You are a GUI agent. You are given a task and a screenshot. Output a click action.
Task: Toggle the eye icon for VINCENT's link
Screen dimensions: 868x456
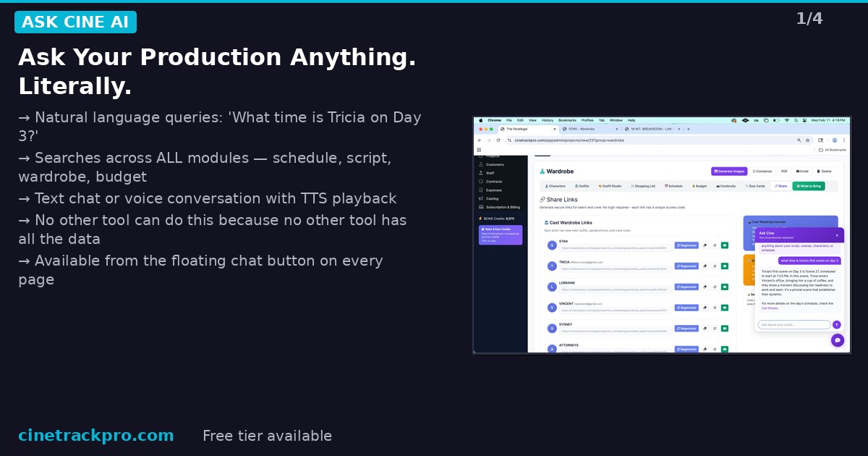pyautogui.click(x=705, y=308)
